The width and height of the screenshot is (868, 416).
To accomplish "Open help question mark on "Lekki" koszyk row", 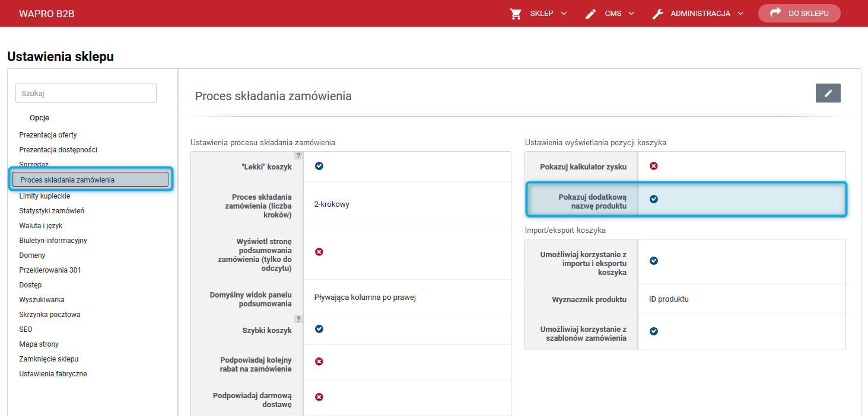I will (298, 156).
